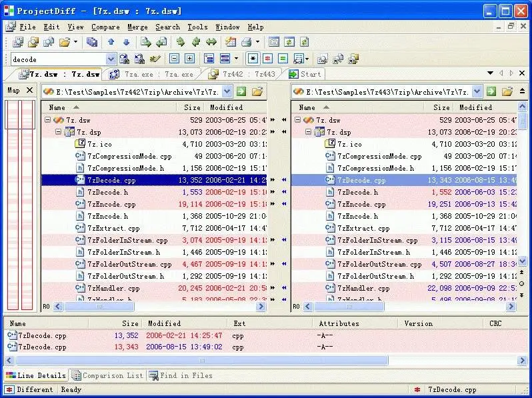This screenshot has height=398, width=532.
Task: Click the report table icon
Action: (231, 42)
